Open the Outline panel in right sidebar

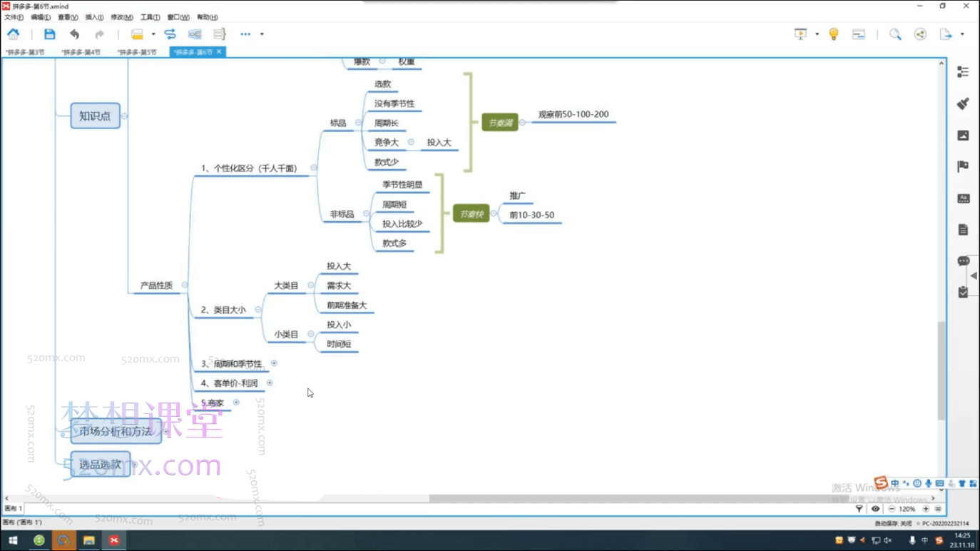click(963, 72)
